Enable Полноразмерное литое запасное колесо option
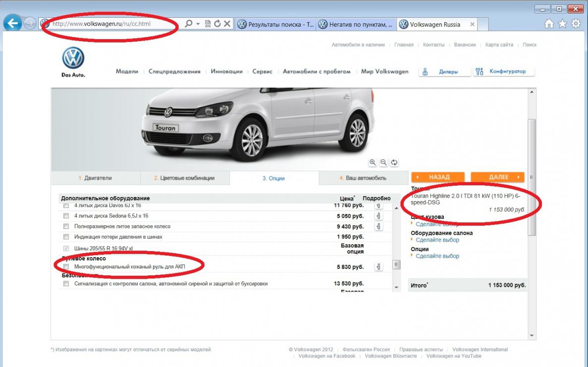The image size is (588, 367). [66, 226]
